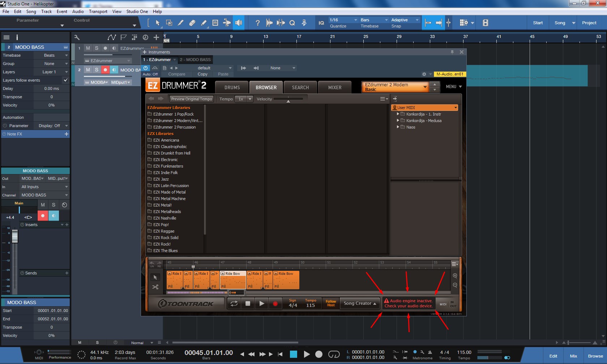Zoom out on EZdrummer song track
Image resolution: width=607 pixels, height=364 pixels.
[x=455, y=285]
